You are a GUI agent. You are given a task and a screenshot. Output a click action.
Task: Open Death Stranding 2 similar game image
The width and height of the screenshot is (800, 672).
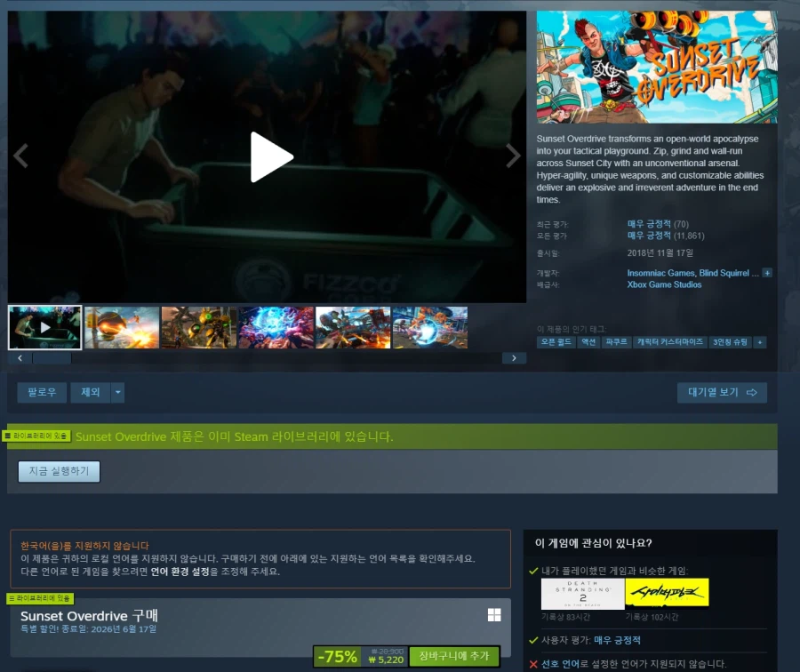pos(582,594)
